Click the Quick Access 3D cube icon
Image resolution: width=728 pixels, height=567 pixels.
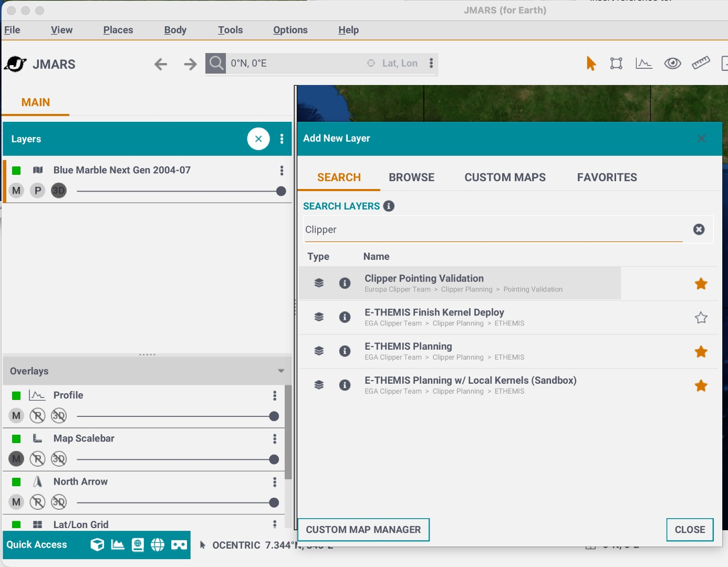click(x=97, y=544)
